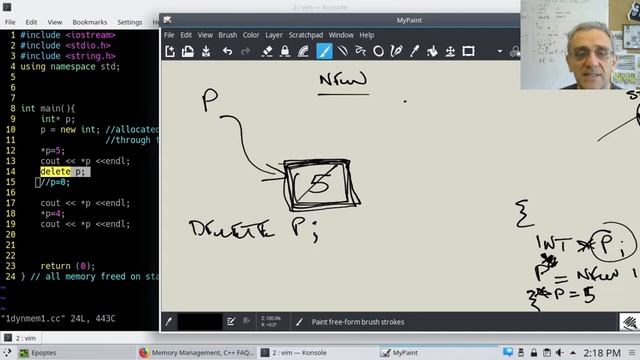
Task: Open MyPaint Window menu
Action: (x=341, y=35)
